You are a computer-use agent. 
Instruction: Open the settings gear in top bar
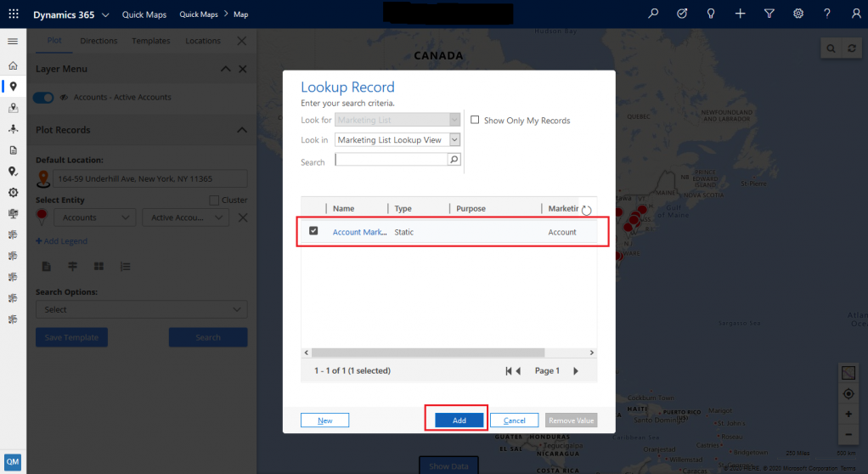(798, 14)
